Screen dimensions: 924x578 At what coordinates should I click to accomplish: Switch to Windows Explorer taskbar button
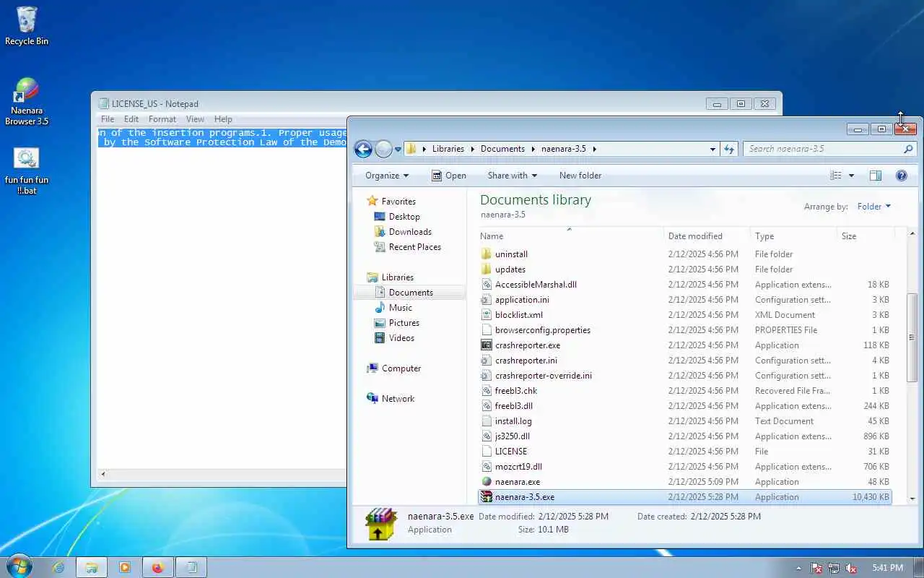coord(92,568)
